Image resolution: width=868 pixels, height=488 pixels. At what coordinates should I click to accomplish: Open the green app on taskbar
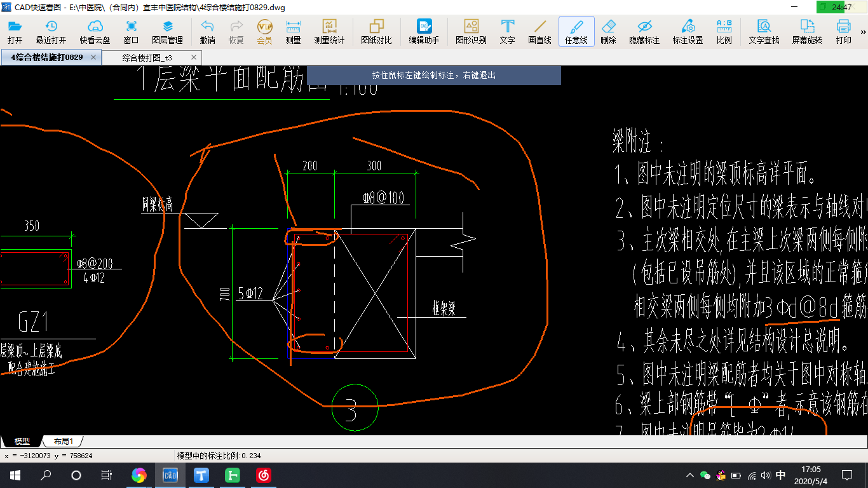click(233, 475)
